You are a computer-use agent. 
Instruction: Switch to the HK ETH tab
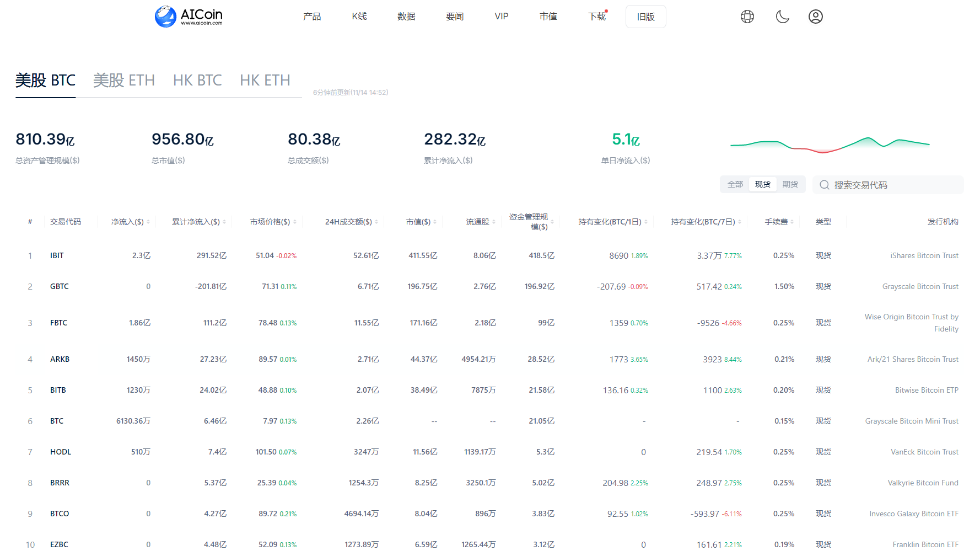pos(265,81)
